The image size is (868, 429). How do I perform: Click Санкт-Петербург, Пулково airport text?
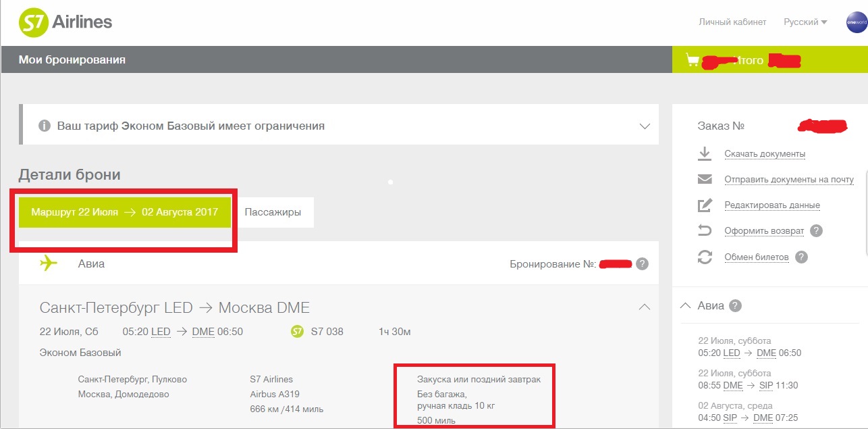132,379
